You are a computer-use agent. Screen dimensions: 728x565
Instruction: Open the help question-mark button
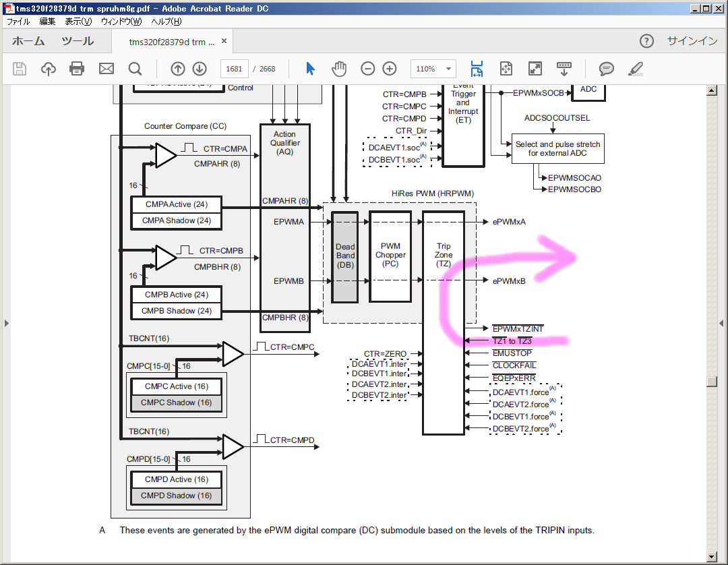[x=646, y=40]
